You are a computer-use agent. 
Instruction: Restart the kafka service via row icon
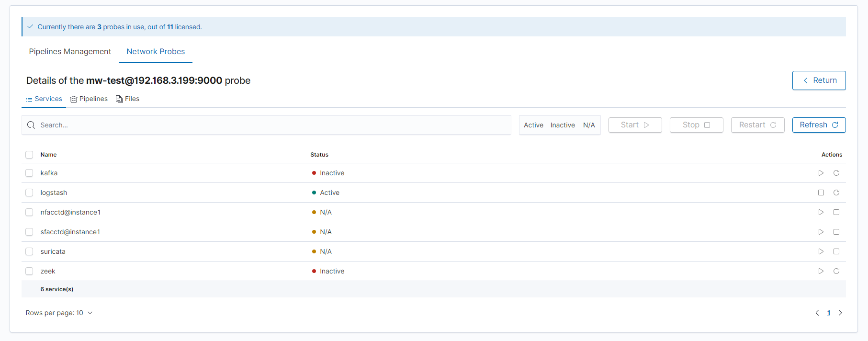click(836, 173)
